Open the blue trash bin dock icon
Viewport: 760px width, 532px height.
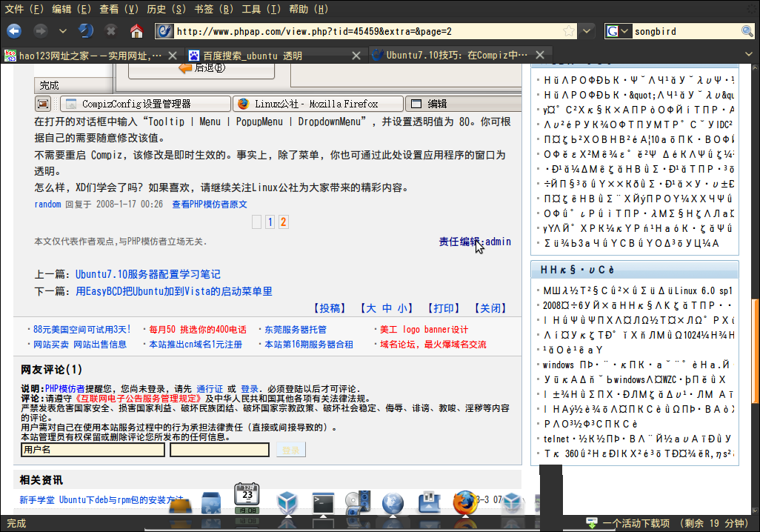pyautogui.click(x=211, y=502)
